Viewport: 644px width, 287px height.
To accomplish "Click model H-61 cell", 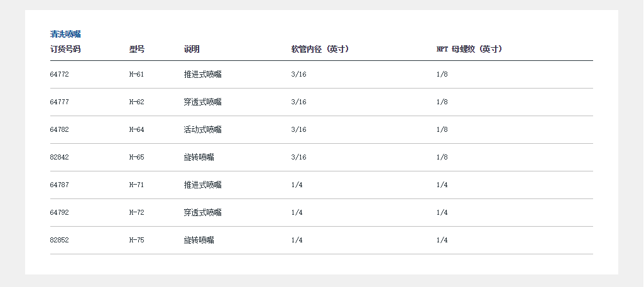I will 136,75.
